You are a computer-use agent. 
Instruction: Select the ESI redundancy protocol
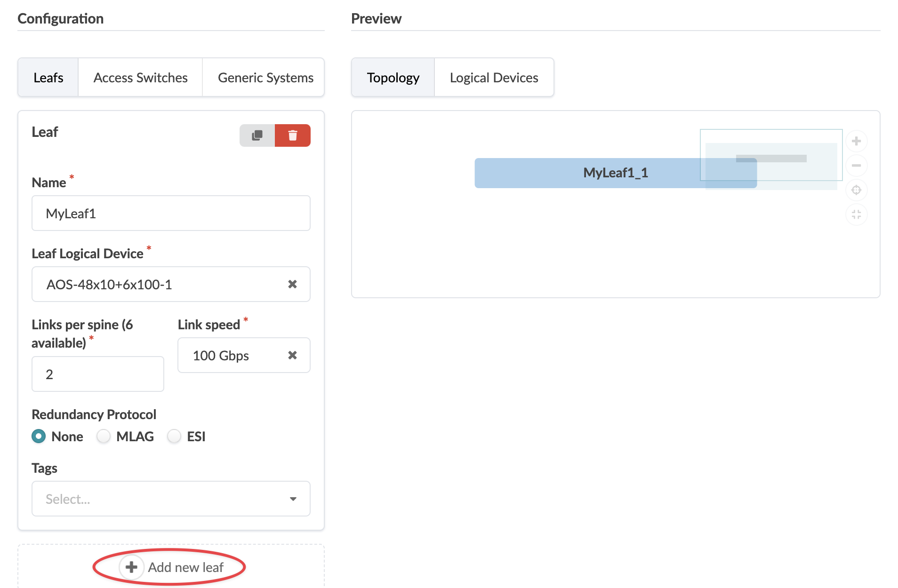[x=174, y=437]
